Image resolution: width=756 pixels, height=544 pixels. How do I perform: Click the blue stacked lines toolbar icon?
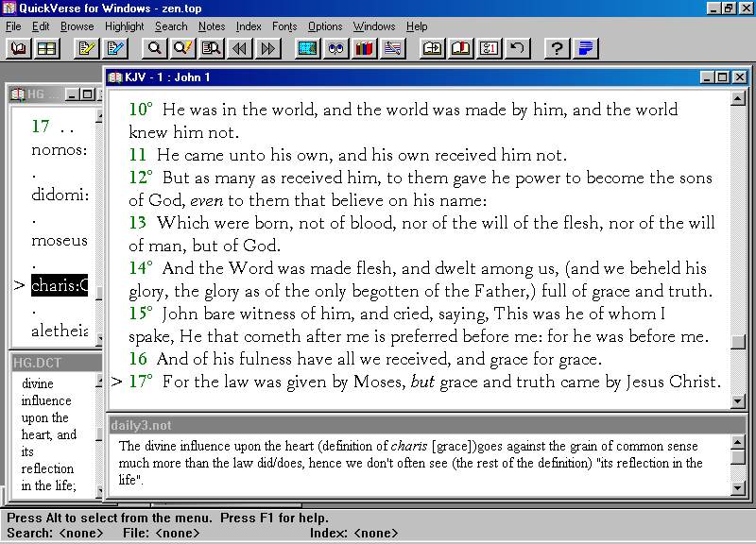click(585, 48)
